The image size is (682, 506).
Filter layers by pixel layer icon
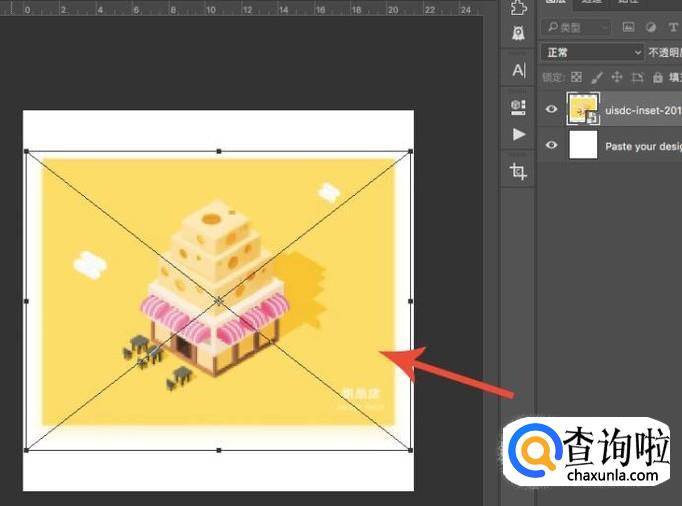pos(629,27)
